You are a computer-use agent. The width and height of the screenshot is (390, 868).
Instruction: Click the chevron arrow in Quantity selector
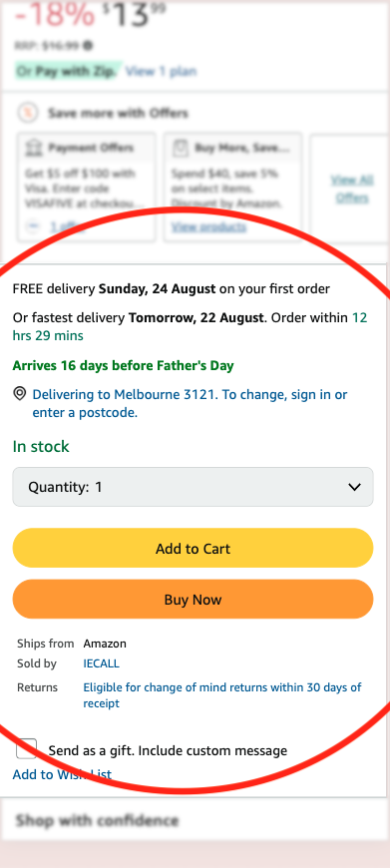pyautogui.click(x=354, y=487)
